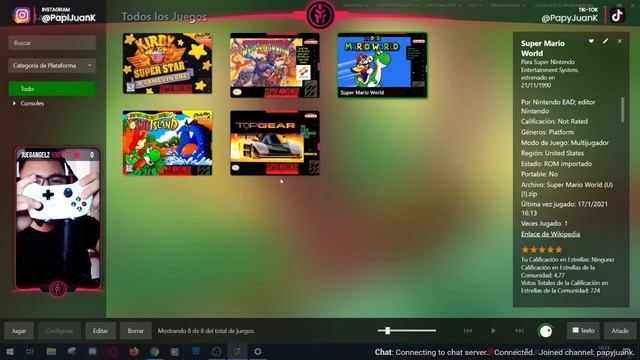
Task: Click the 'Veces Jugado: 1' text
Action: point(544,223)
